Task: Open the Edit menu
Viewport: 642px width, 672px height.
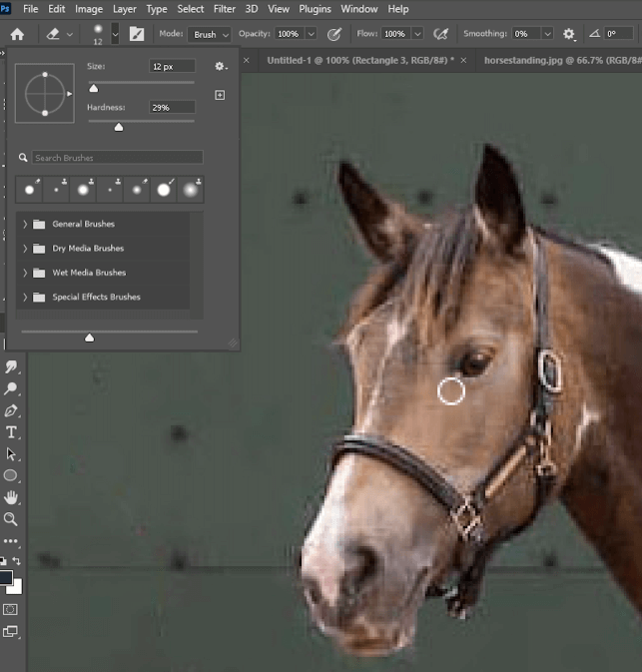Action: (56, 9)
